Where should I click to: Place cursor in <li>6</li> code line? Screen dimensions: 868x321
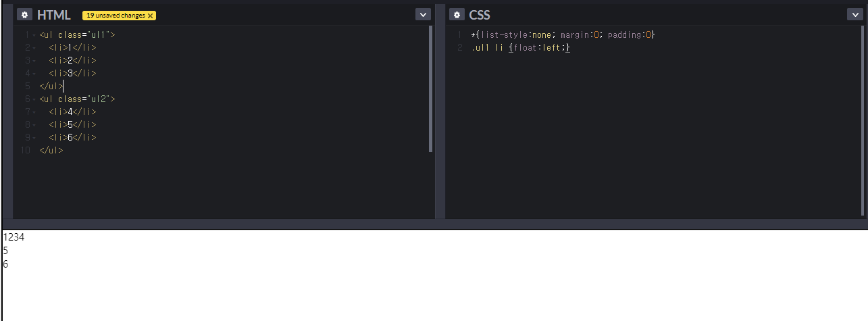coord(73,137)
